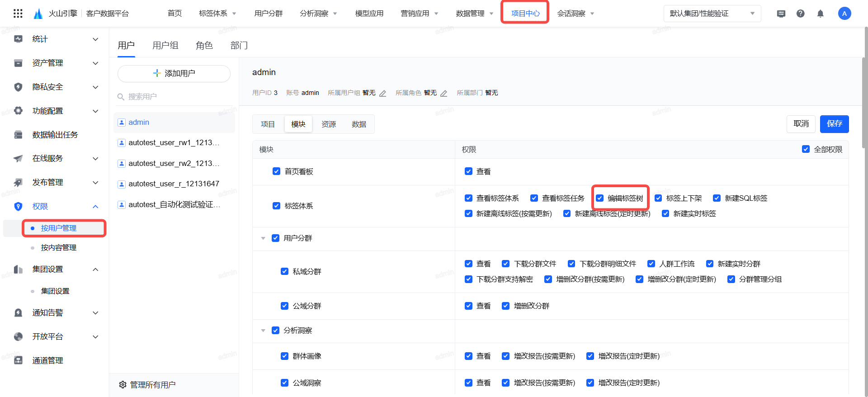The width and height of the screenshot is (868, 397).
Task: Toggle the 首页看板 module checkbox
Action: (276, 171)
